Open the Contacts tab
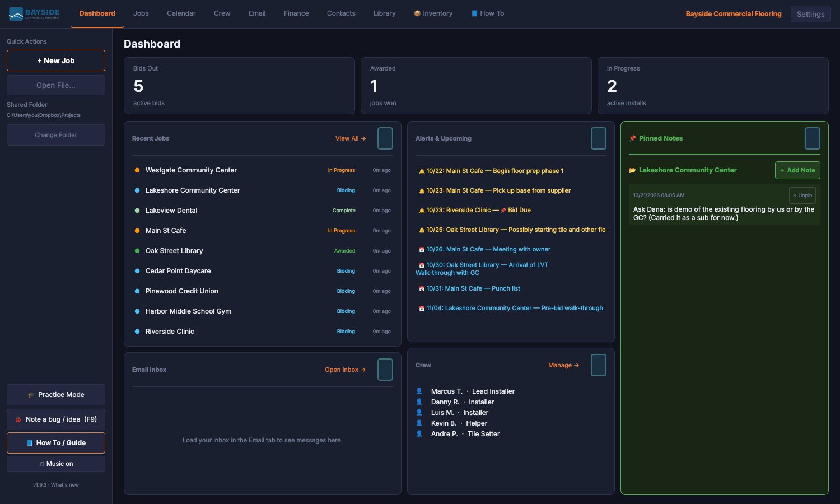Viewport: 840px width, 504px height. point(341,13)
